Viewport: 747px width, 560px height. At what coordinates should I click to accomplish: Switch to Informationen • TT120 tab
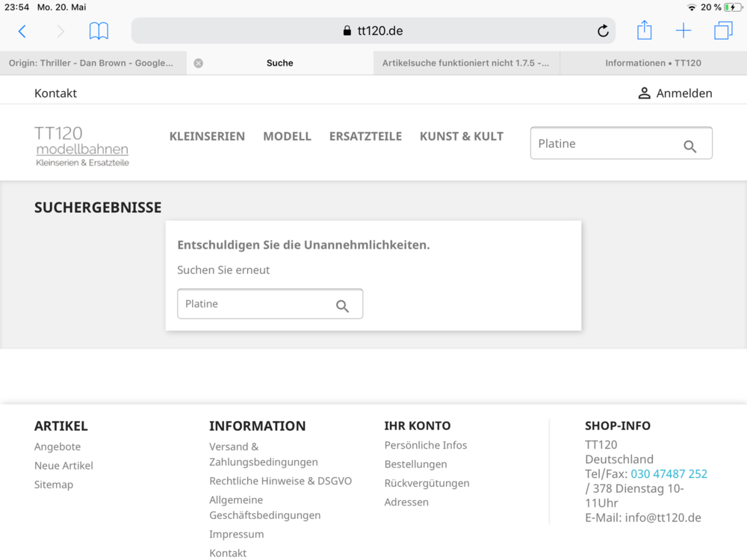point(653,63)
